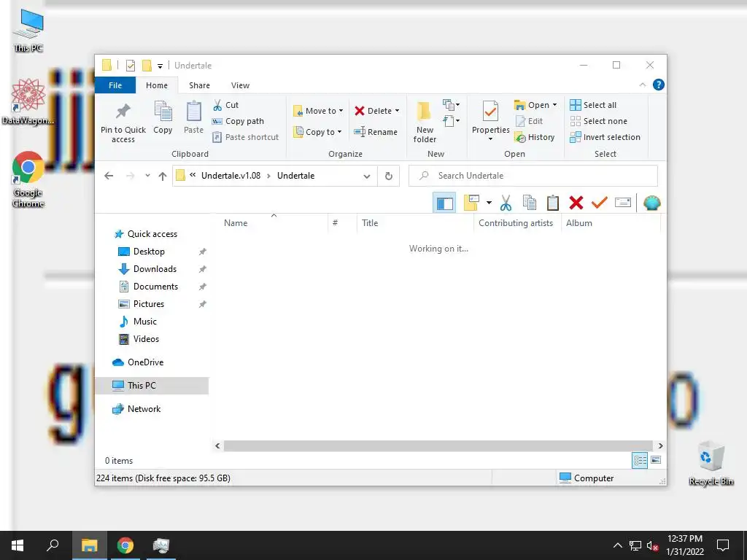Expand the Copy to dropdown
This screenshot has width=747, height=560.
[339, 132]
